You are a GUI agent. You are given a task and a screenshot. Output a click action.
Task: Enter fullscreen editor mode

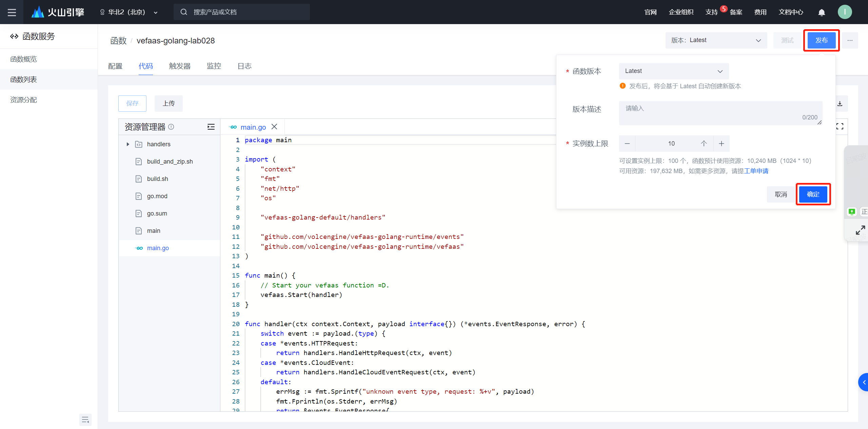[840, 127]
